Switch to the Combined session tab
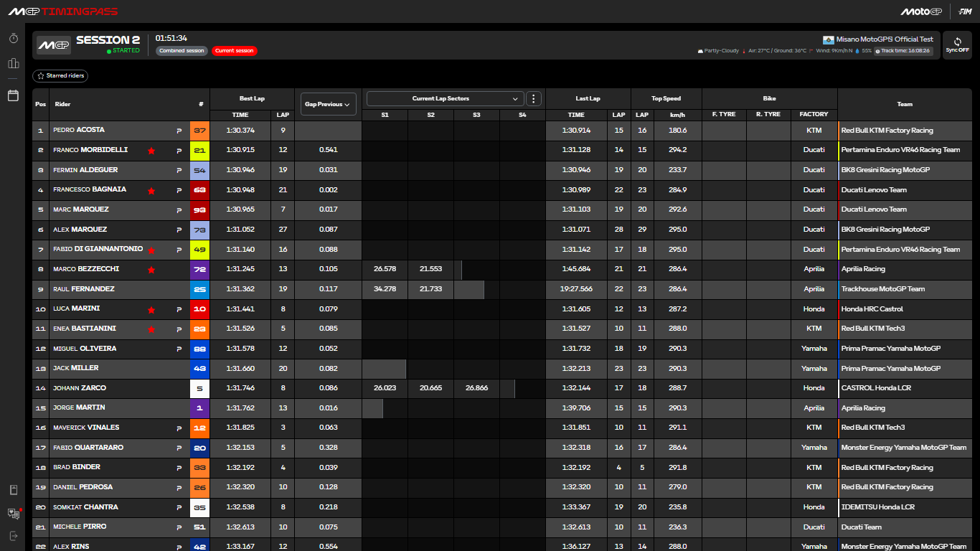This screenshot has height=551, width=980. pos(182,51)
